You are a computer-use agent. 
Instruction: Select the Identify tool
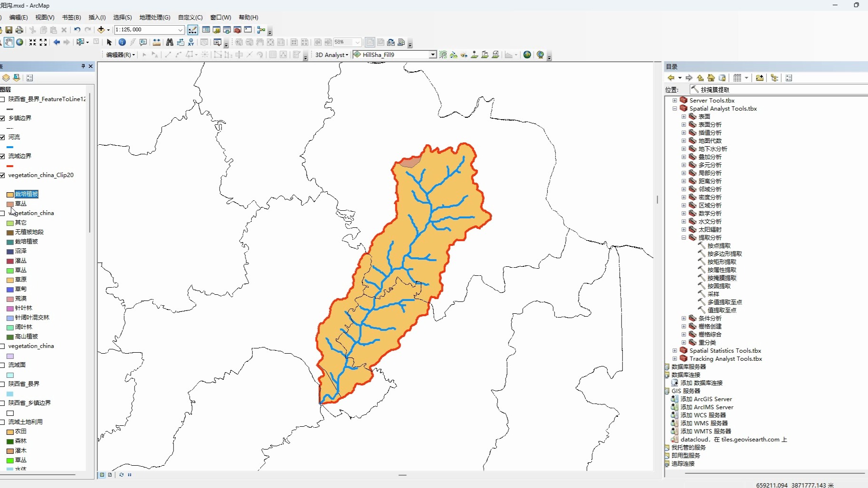point(122,42)
